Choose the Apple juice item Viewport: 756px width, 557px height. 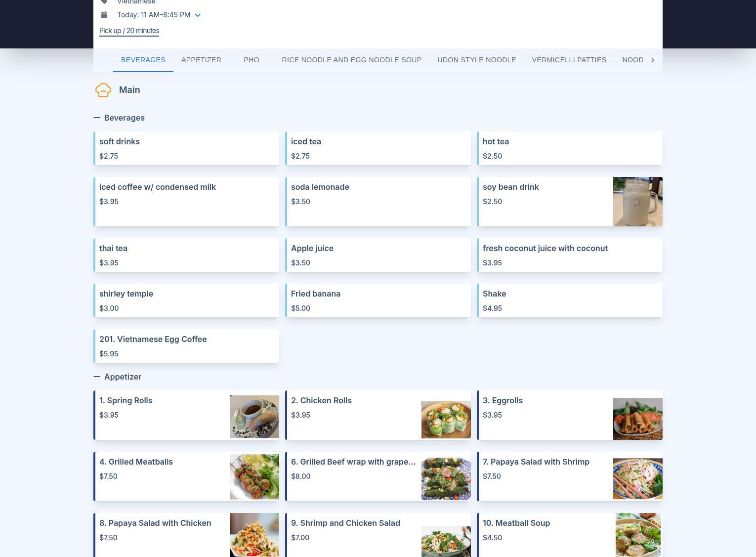click(x=378, y=255)
